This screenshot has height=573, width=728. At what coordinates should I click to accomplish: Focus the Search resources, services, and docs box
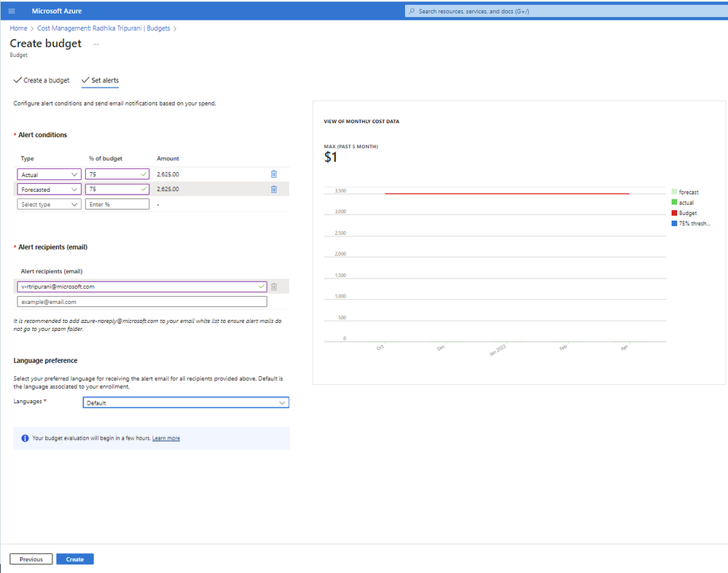[x=566, y=11]
